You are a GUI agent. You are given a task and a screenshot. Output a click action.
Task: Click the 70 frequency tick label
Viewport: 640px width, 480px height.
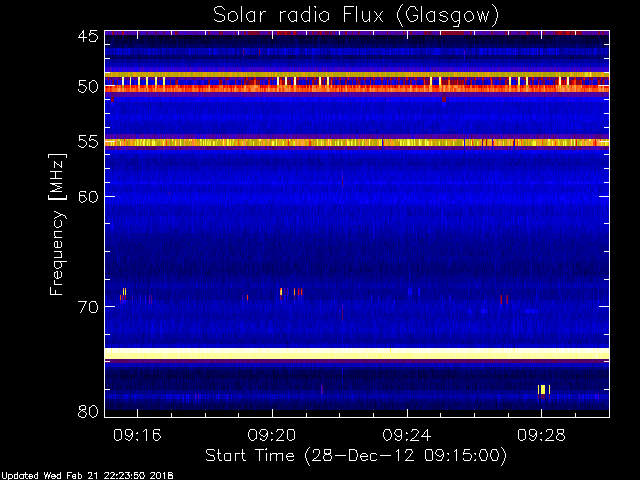tap(88, 307)
